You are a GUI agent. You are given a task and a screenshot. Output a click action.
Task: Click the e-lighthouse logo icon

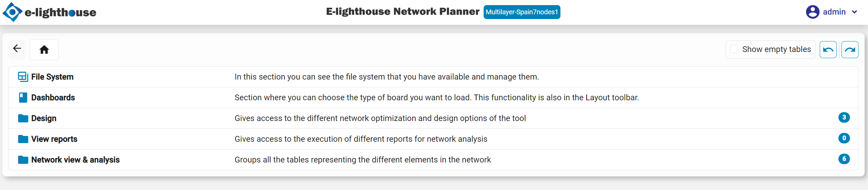tap(12, 12)
